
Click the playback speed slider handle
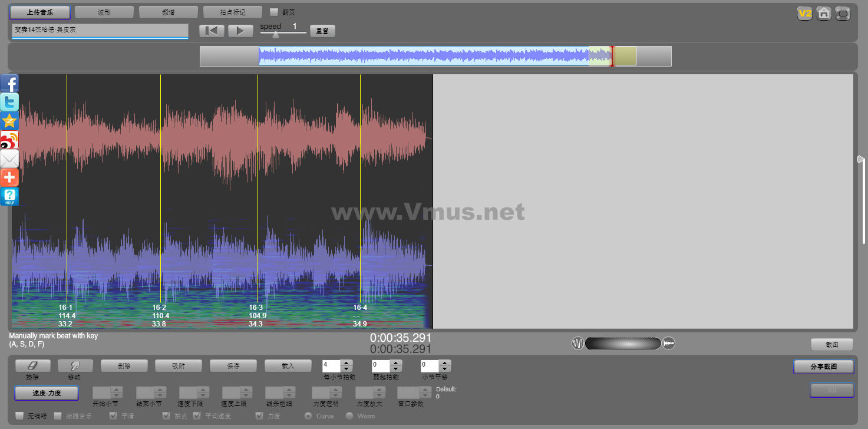coord(275,34)
